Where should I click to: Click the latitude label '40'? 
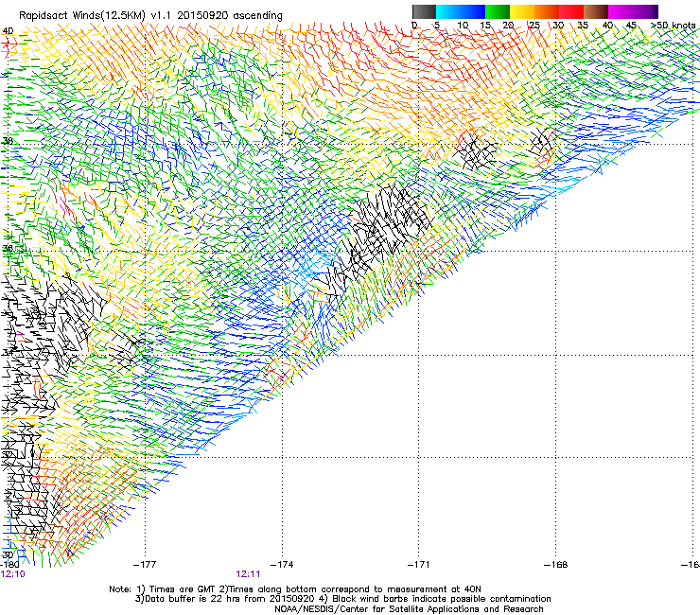coord(8,31)
